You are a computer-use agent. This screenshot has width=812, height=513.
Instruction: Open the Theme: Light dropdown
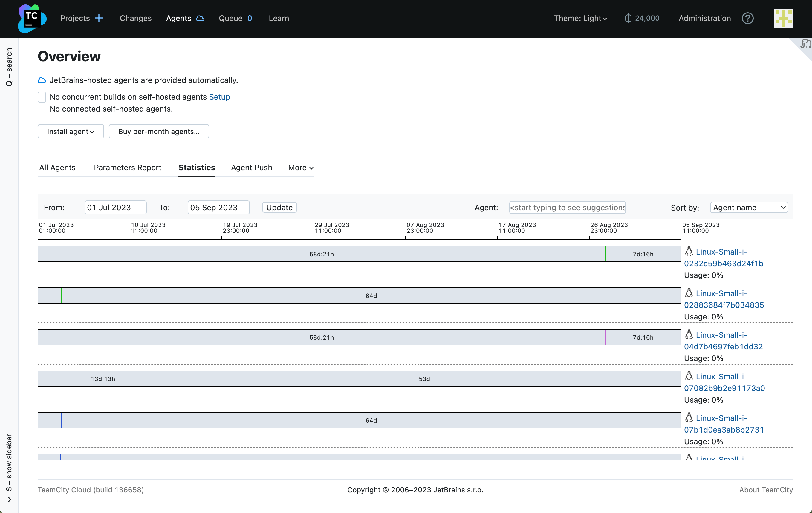(580, 18)
